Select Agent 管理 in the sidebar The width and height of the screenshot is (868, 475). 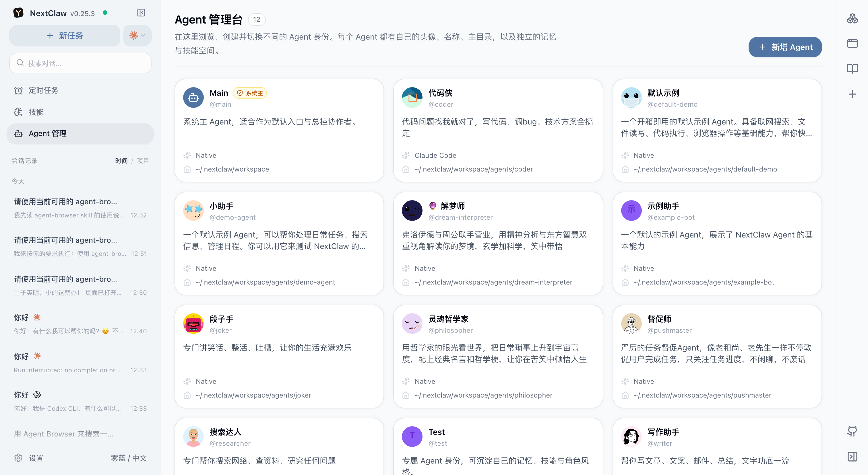(x=80, y=133)
